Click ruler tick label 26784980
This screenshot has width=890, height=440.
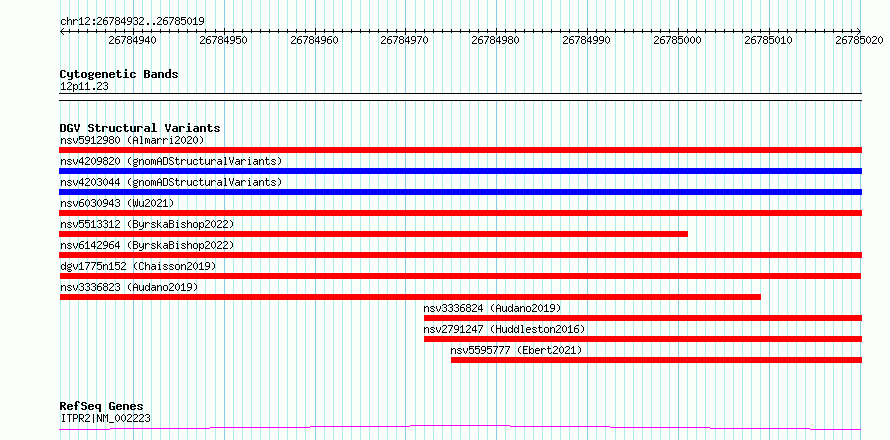(496, 41)
